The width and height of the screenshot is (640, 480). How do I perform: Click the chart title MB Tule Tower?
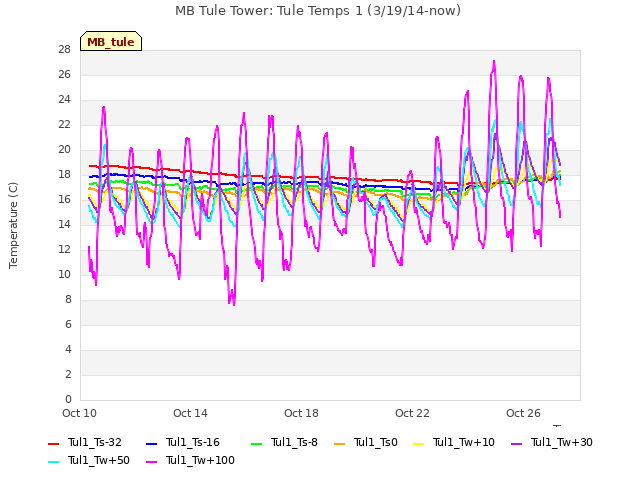point(318,11)
